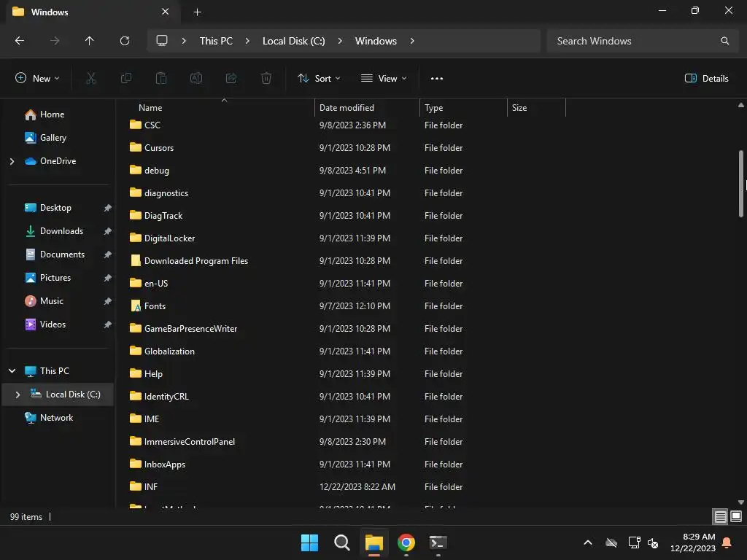This screenshot has width=747, height=560.
Task: Open Documents quick access folder
Action: 63,254
